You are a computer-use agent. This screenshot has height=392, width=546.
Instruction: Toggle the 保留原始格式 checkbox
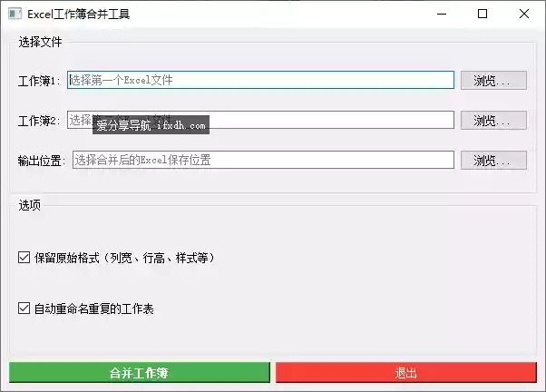[x=24, y=258]
